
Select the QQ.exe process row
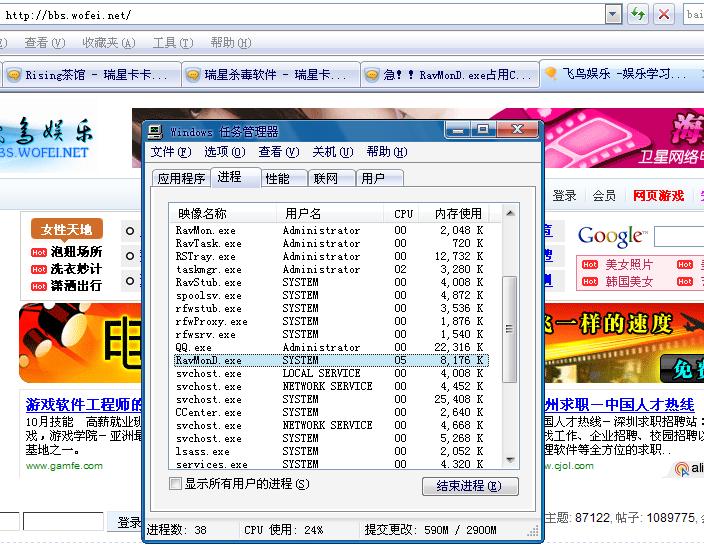(331, 348)
